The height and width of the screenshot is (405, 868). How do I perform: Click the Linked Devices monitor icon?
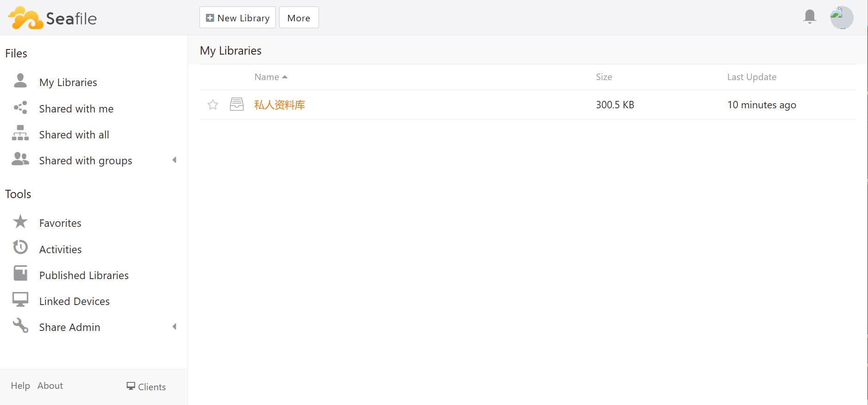pos(20,299)
